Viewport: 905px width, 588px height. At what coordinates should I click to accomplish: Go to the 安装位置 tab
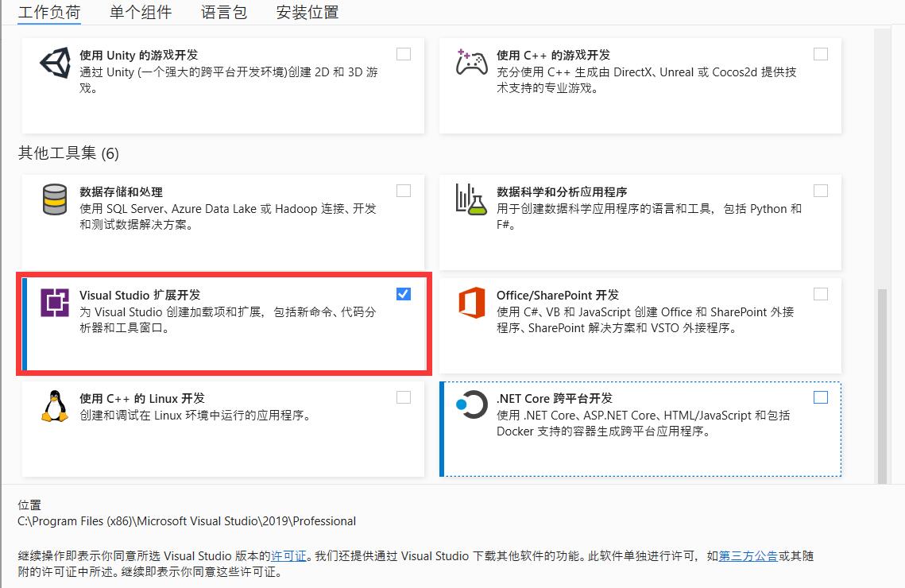[x=307, y=12]
